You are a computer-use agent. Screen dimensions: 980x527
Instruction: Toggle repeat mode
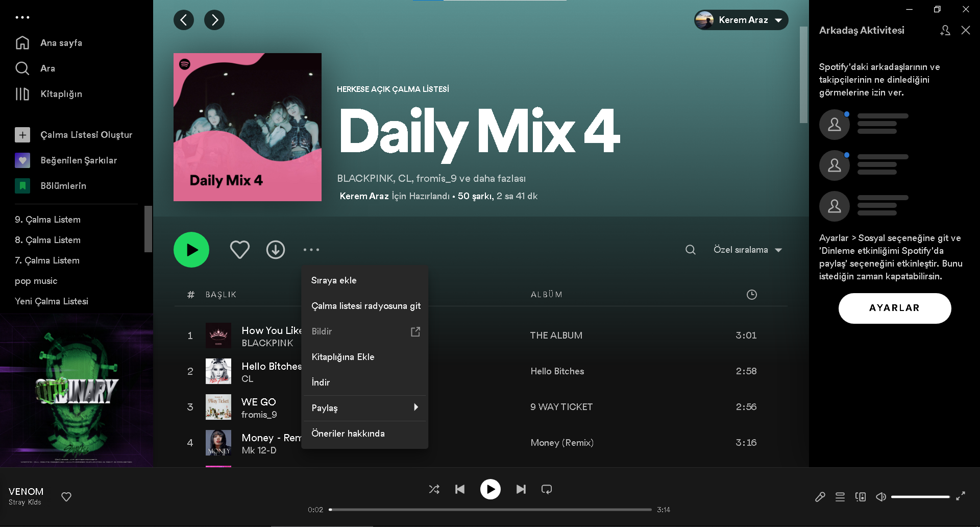547,489
